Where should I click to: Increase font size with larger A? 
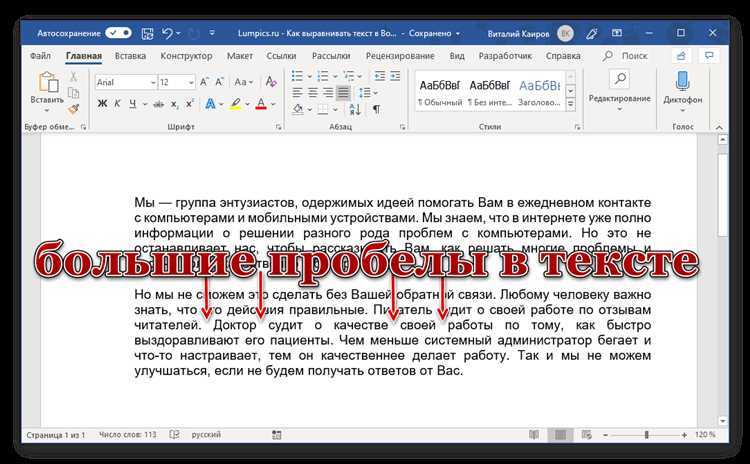[204, 82]
